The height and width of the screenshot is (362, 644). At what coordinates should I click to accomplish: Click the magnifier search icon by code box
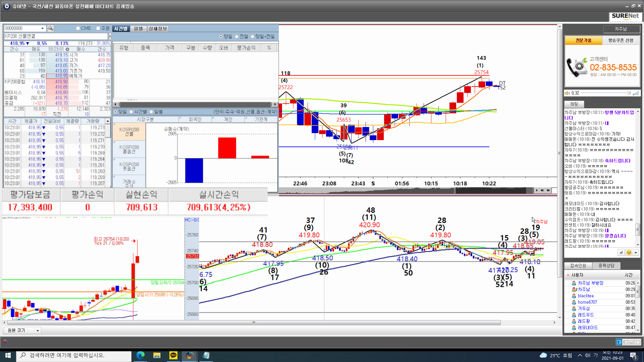pos(51,28)
